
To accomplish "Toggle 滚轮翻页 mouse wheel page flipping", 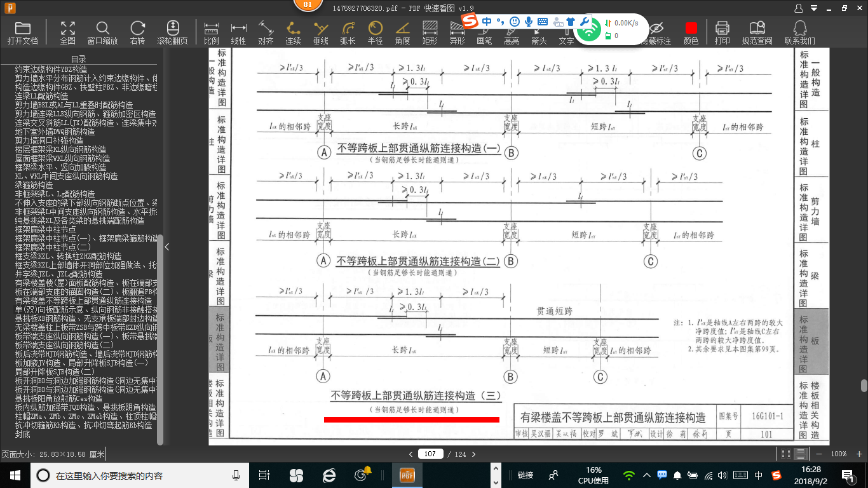I will pos(173,33).
